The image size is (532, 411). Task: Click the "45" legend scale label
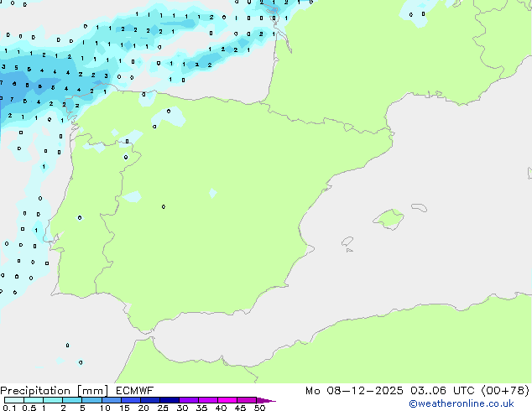click(x=240, y=408)
